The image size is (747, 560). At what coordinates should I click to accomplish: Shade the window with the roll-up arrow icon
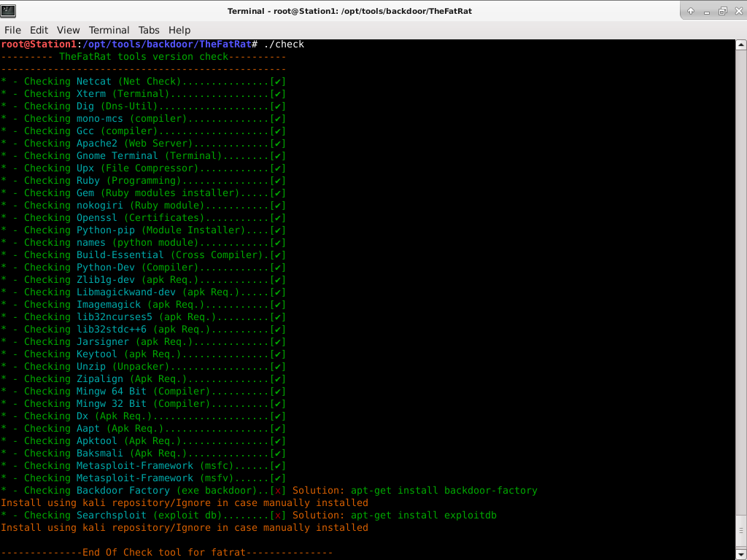point(691,10)
